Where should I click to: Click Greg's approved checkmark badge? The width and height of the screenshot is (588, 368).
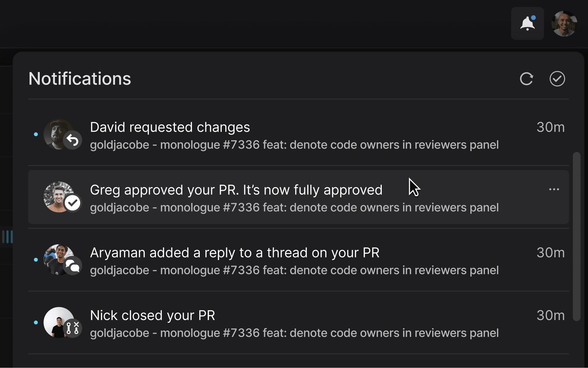pyautogui.click(x=73, y=203)
